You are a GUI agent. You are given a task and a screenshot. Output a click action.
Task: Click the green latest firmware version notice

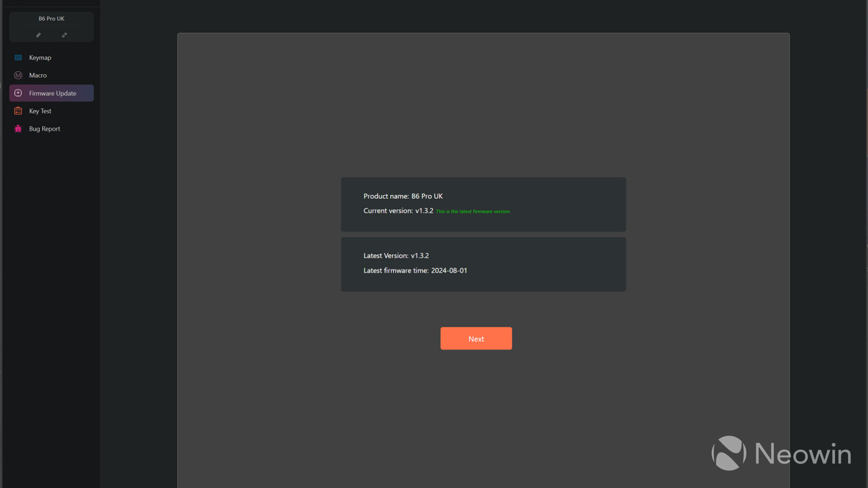point(472,211)
